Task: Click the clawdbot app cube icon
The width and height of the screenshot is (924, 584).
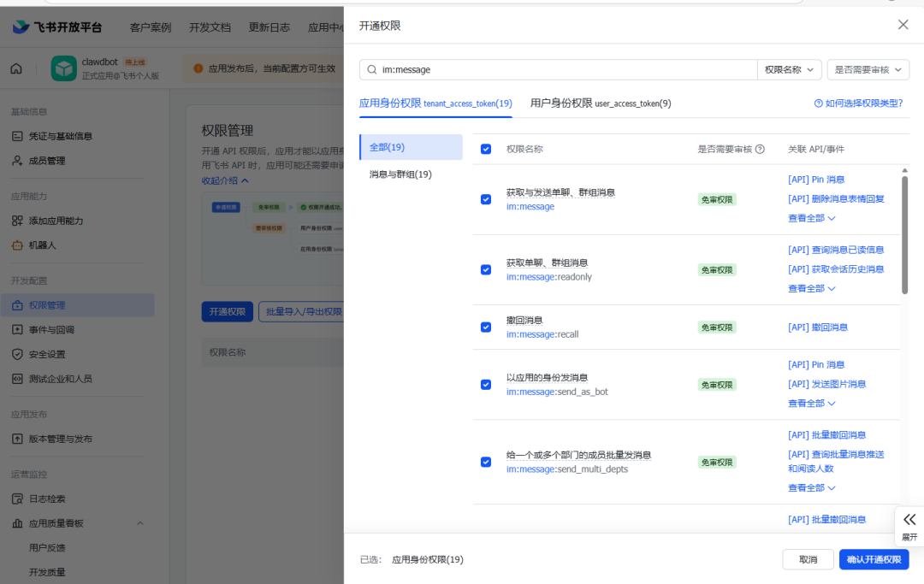Action: (x=63, y=69)
